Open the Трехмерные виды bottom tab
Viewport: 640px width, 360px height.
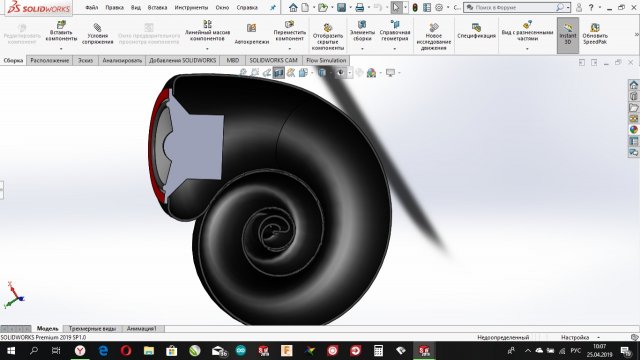point(92,329)
